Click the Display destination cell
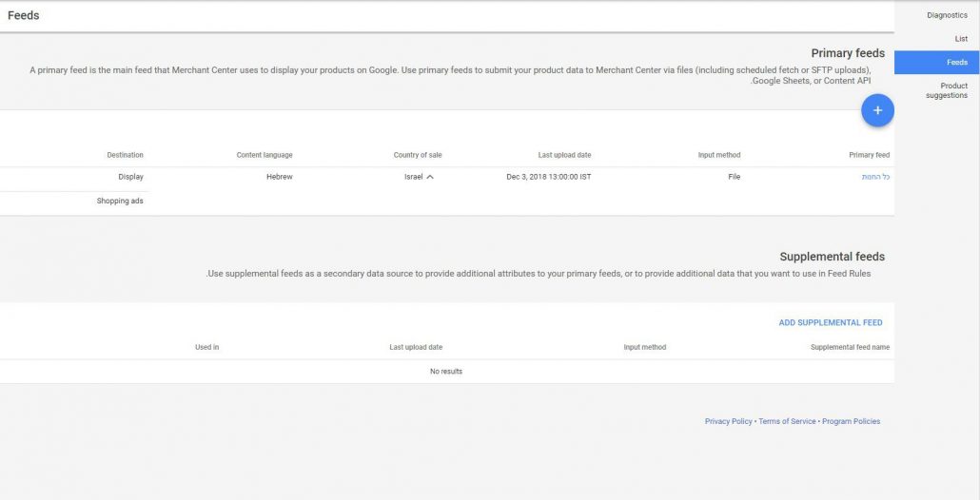 coord(130,177)
